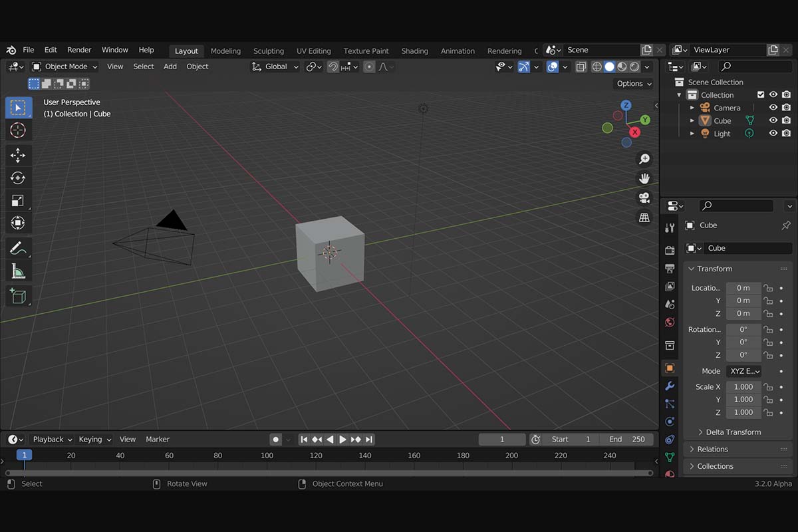798x532 pixels.
Task: Click the Location Z value slider
Action: [743, 313]
